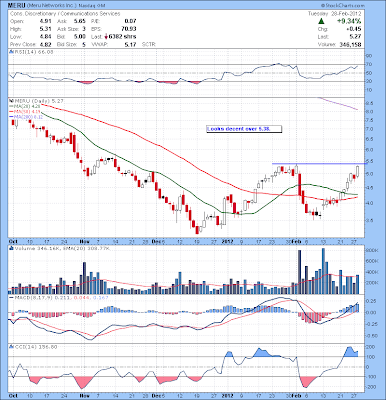Click the -200 tick on the CCI axis
386x400 pixels.
[x=372, y=387]
